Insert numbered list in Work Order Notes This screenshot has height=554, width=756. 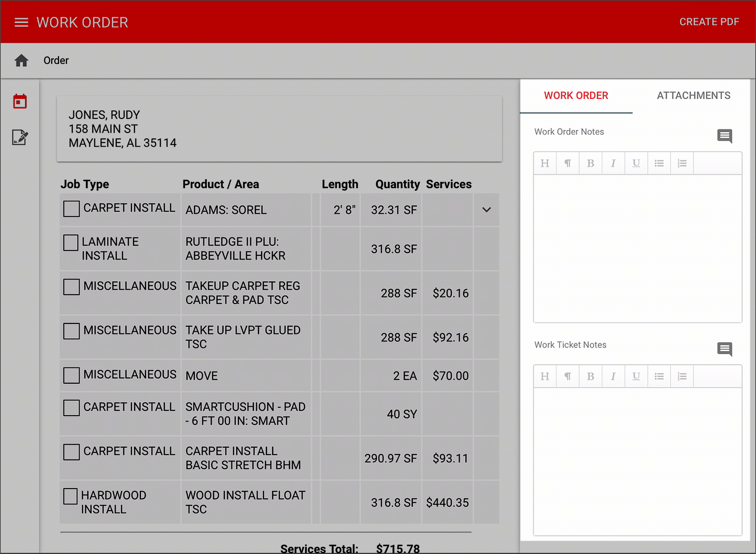[x=682, y=163]
